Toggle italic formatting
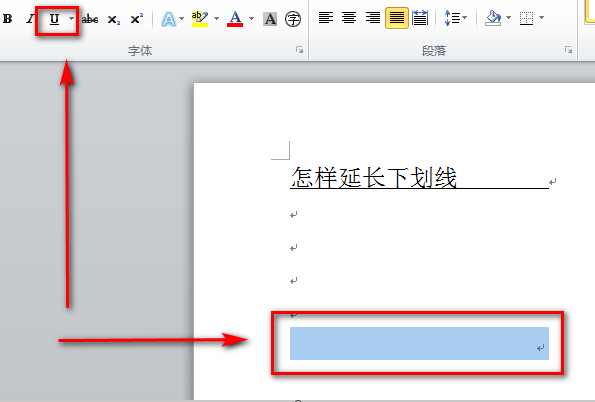The height and width of the screenshot is (402, 595). (x=30, y=19)
